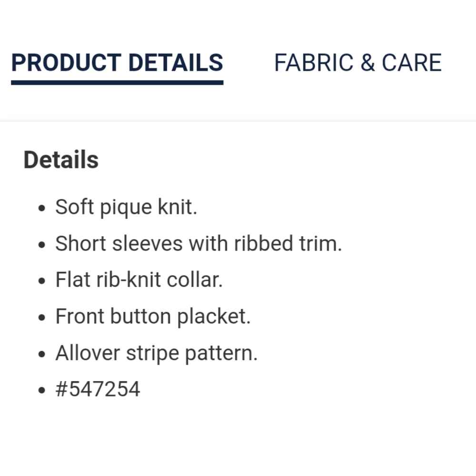Screen dimensions: 476x476
Task: Select the word Details in the heading
Action: [60, 159]
